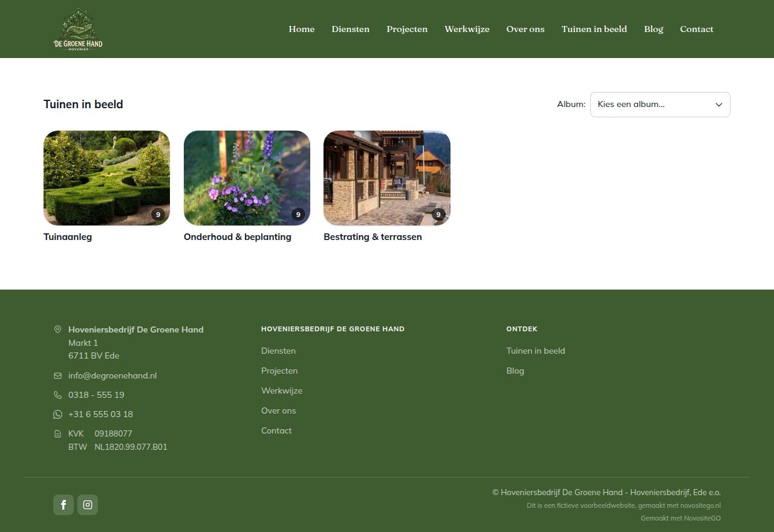The height and width of the screenshot is (532, 774).
Task: Click the Gemaakt met NovositeGO link
Action: point(681,518)
